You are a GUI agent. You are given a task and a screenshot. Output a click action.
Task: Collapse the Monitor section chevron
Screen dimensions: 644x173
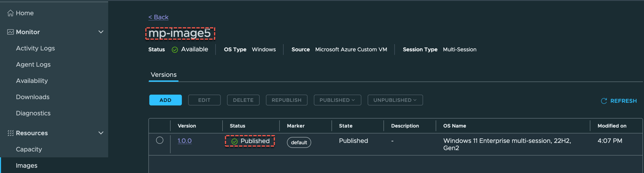click(101, 32)
